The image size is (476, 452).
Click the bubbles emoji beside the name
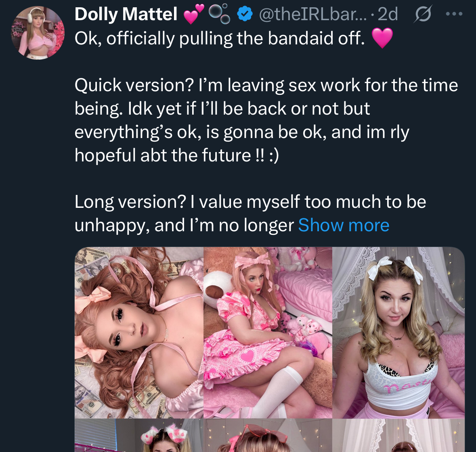[x=220, y=14]
